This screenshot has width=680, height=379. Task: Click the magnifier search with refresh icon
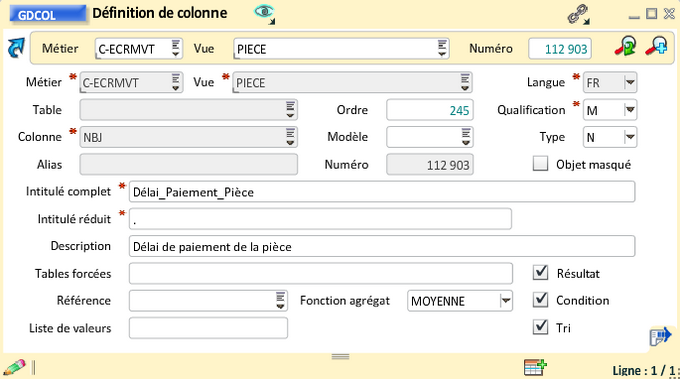pos(625,47)
